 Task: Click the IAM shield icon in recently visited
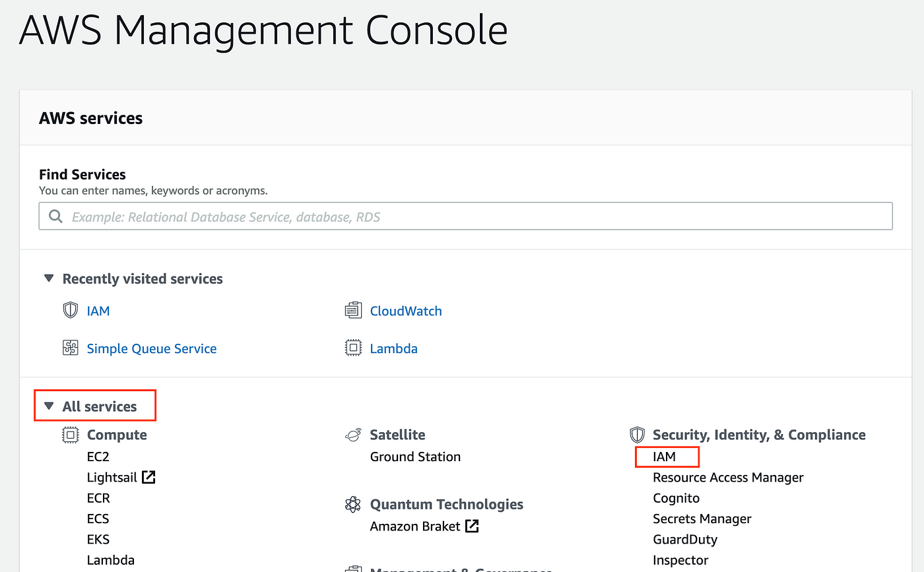point(71,311)
